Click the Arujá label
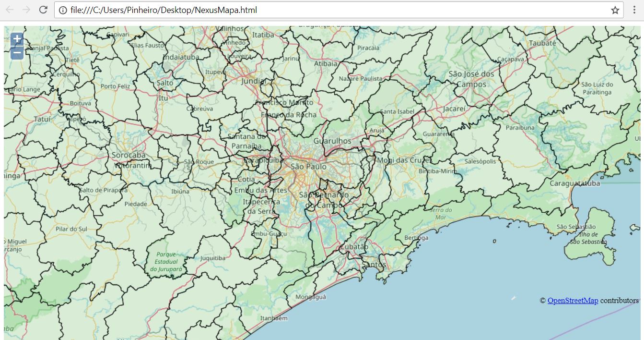This screenshot has height=340, width=644. click(x=376, y=131)
